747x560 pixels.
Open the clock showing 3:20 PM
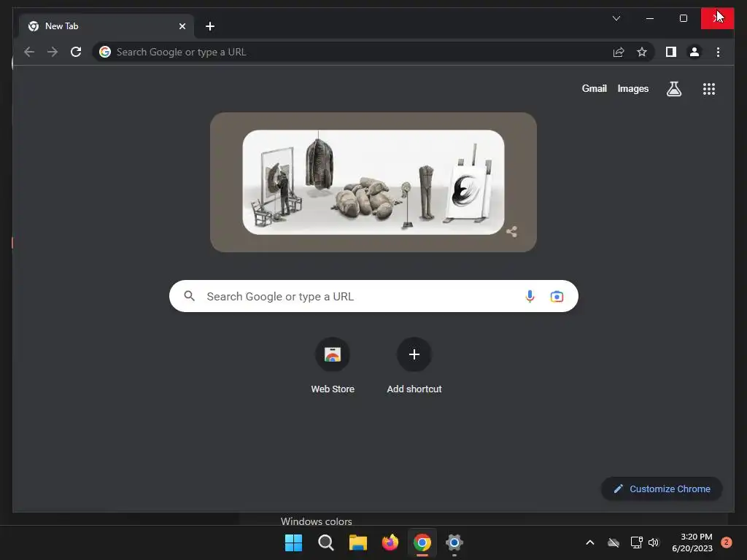click(692, 542)
